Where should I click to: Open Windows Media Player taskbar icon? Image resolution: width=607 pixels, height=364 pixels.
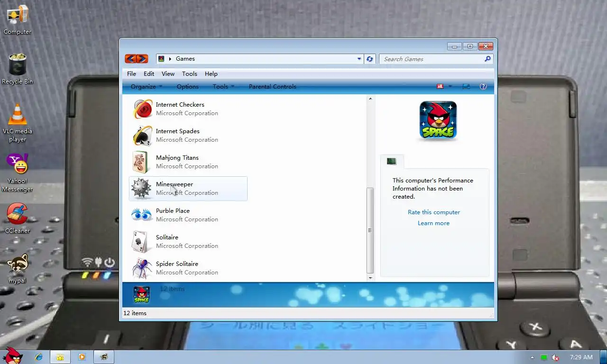(x=82, y=357)
